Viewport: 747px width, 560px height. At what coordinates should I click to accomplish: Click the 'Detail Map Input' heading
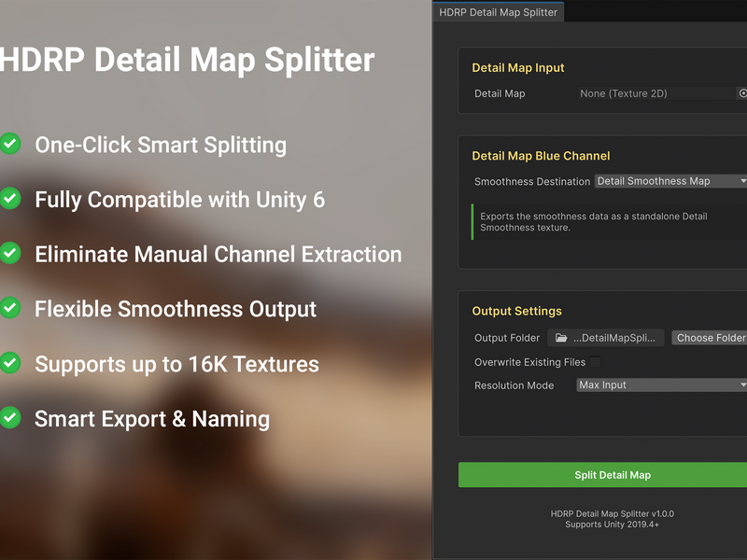pos(518,67)
